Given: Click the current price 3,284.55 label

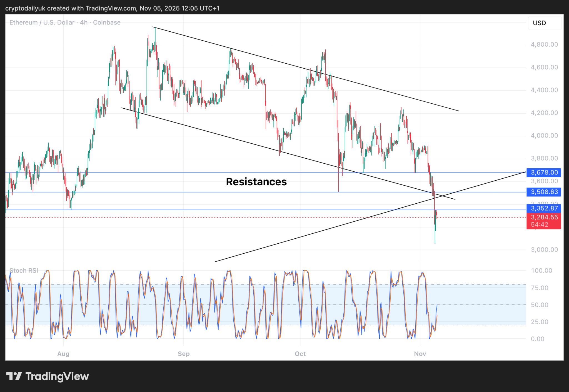Looking at the screenshot, I should 544,218.
